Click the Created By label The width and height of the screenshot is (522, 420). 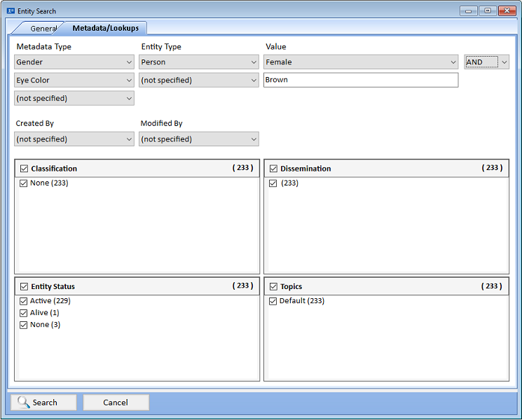pyautogui.click(x=34, y=123)
